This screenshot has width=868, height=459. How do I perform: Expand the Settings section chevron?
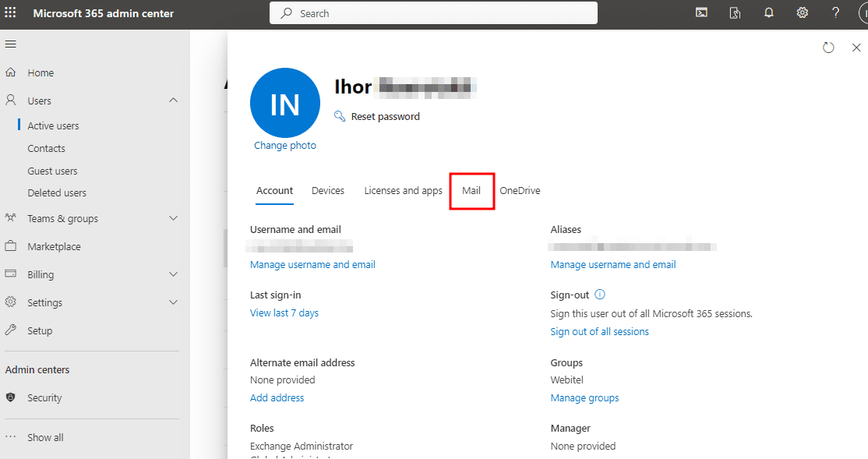[173, 302]
